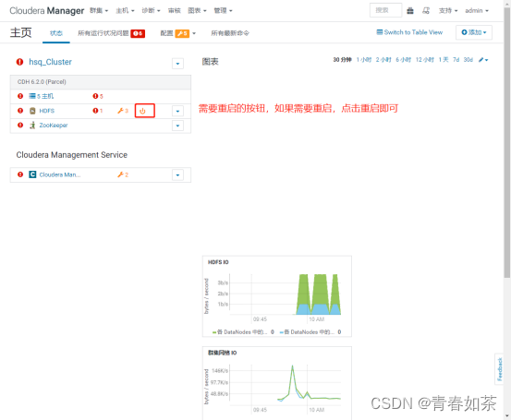Select the 30d time range
Screen dimensions: 511x420
click(468, 60)
